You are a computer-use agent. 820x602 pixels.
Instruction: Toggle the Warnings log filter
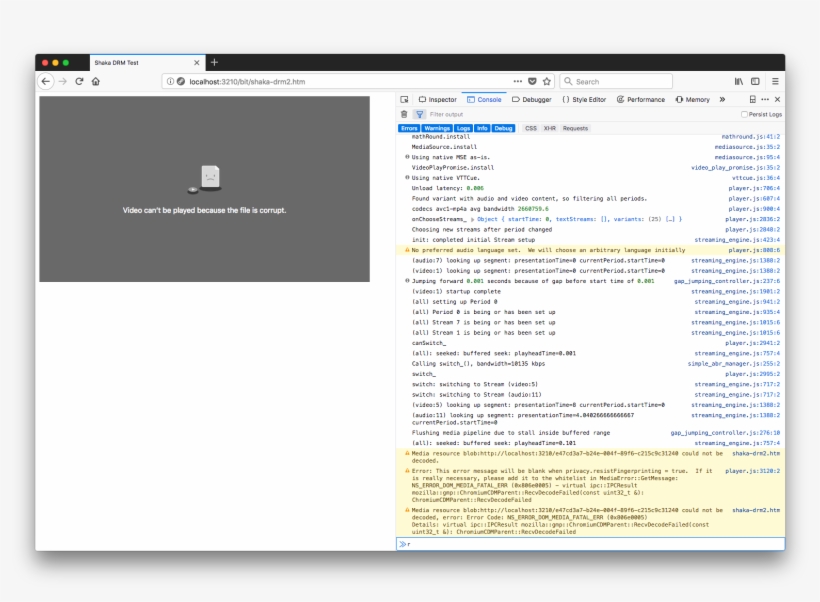(437, 128)
